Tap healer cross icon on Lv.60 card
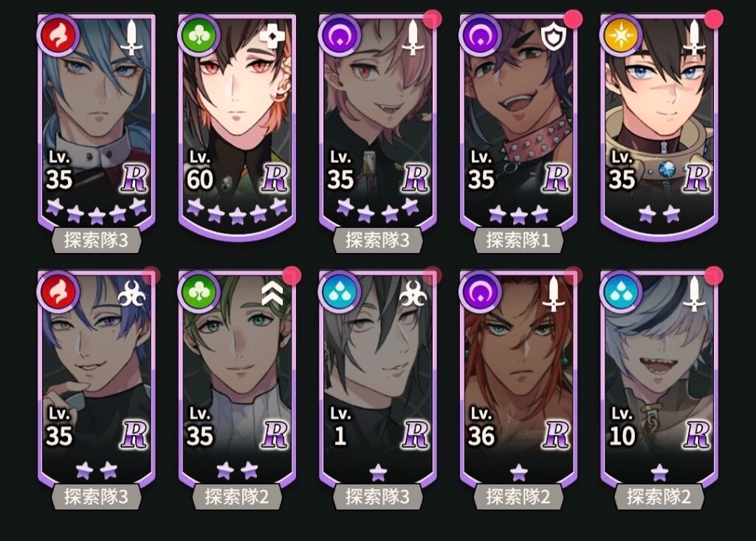 [272, 36]
